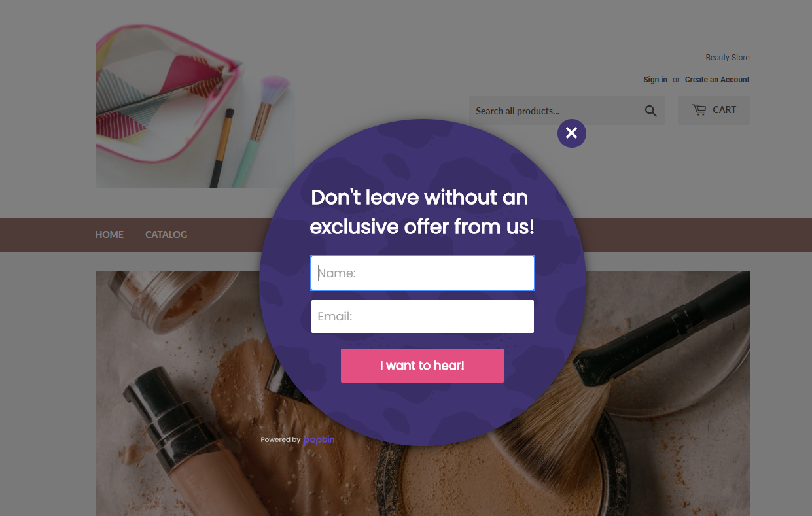Image resolution: width=812 pixels, height=516 pixels.
Task: Open the Create an Account link
Action: coord(717,80)
